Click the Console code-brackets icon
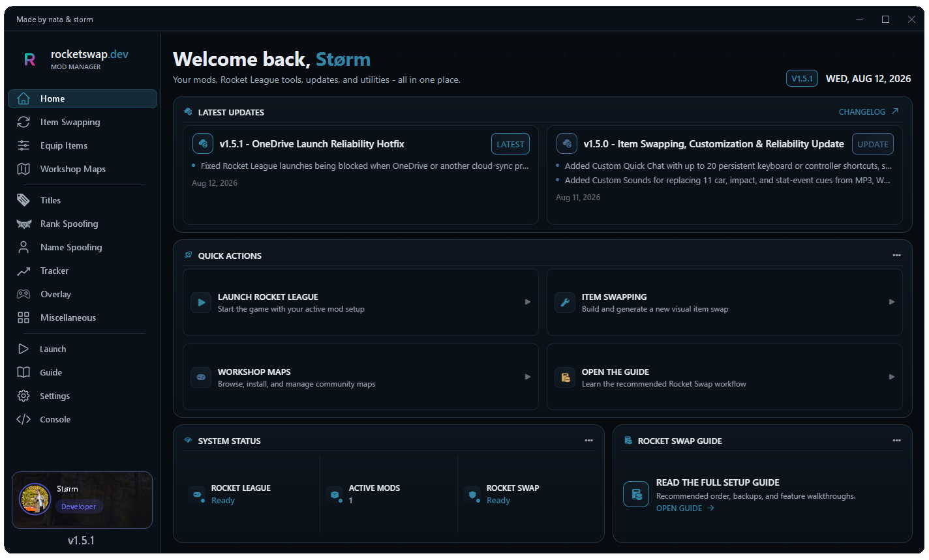Screen dimensions: 929x560 coord(23,419)
